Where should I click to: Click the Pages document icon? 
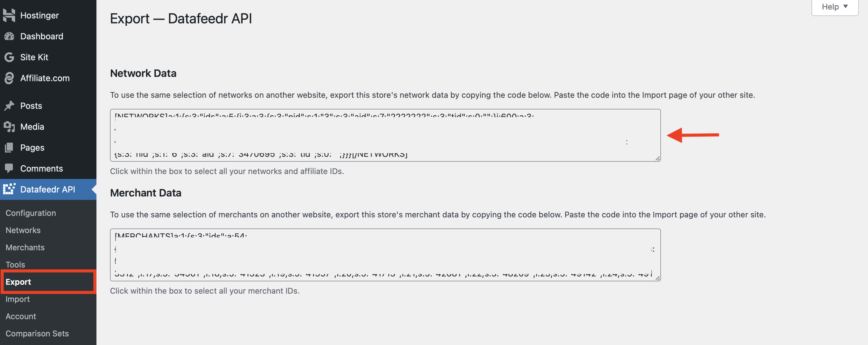point(9,147)
